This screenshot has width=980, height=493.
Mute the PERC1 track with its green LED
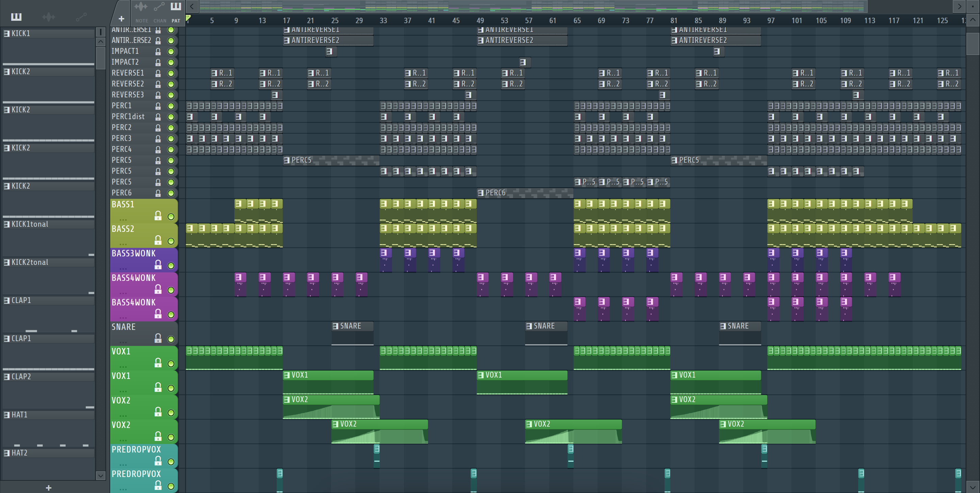171,106
